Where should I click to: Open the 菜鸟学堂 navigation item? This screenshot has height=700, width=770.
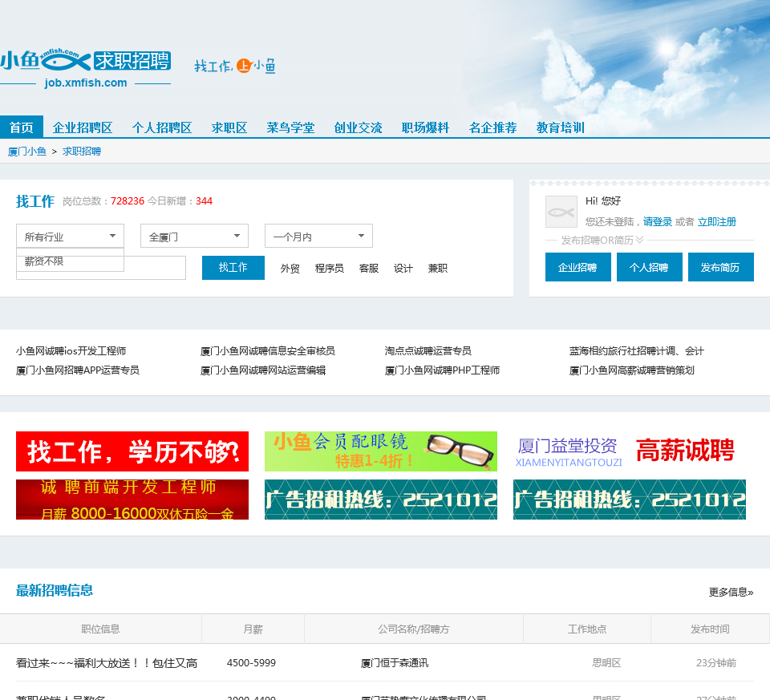tap(290, 127)
